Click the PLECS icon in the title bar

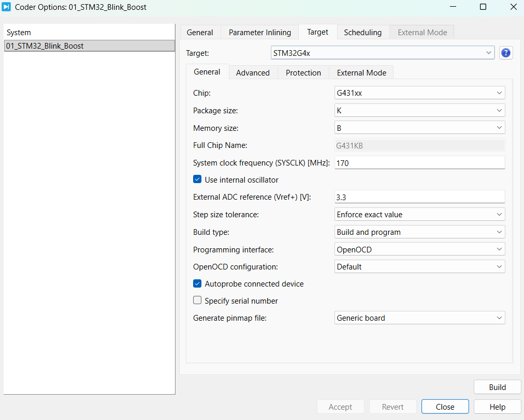[x=7, y=7]
